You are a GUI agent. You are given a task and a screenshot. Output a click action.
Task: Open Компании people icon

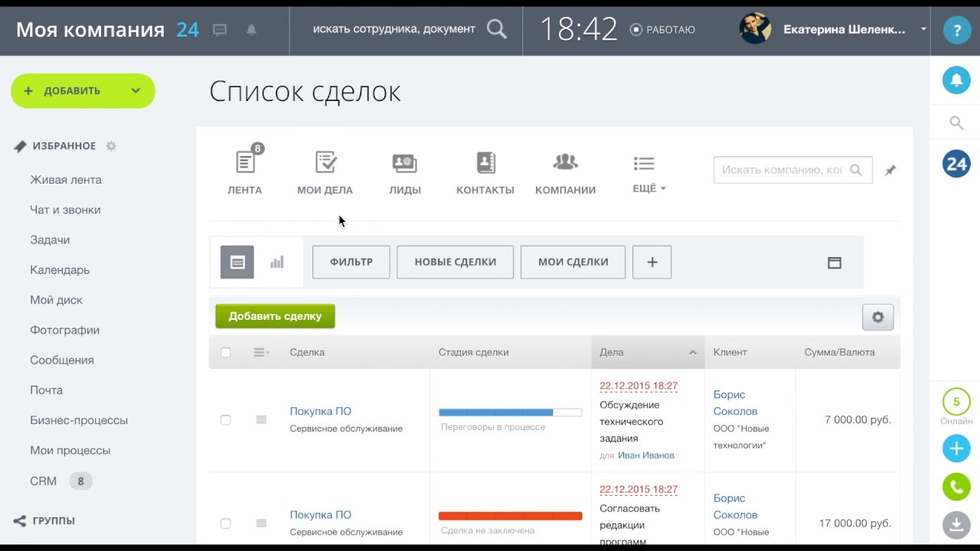(566, 162)
